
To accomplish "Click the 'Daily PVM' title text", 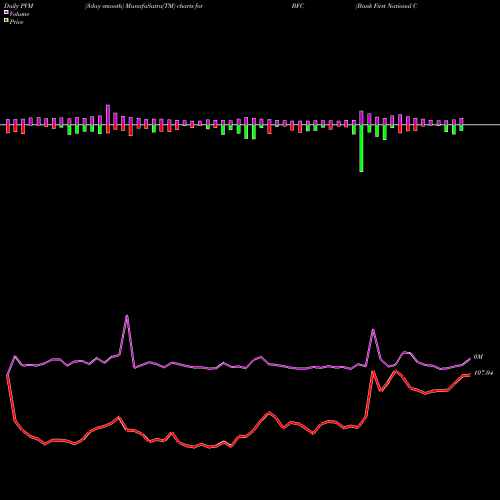I will pos(19,6).
